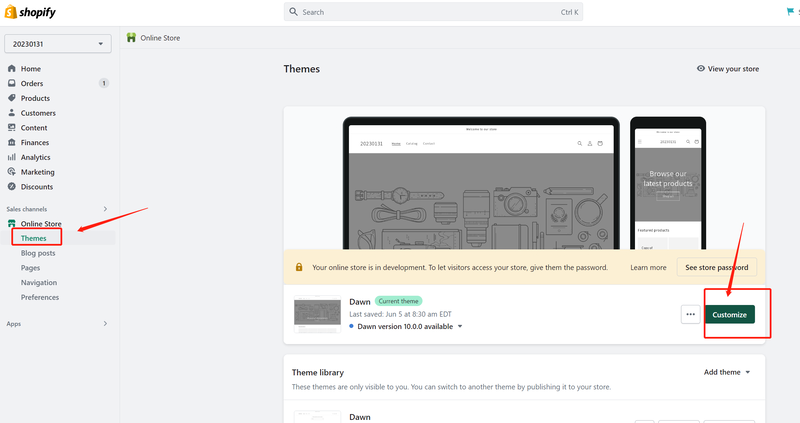
Task: Expand the Sales channels chevron
Action: point(105,209)
